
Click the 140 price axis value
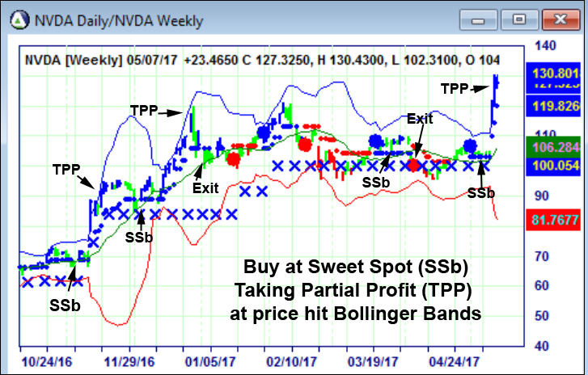(545, 46)
